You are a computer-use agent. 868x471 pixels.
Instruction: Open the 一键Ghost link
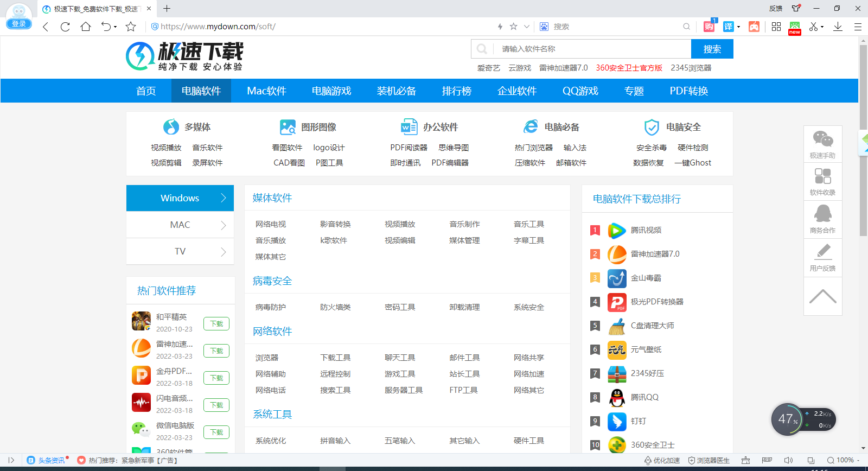point(693,163)
